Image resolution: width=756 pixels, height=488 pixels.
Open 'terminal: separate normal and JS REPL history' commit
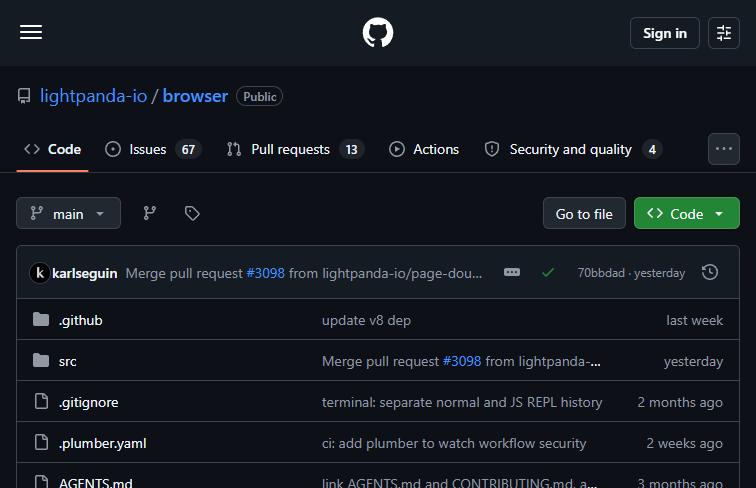click(x=462, y=402)
